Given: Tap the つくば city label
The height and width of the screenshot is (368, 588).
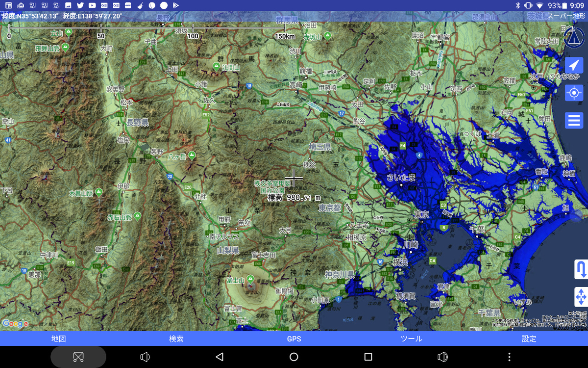Looking at the screenshot, I should pos(472,133).
